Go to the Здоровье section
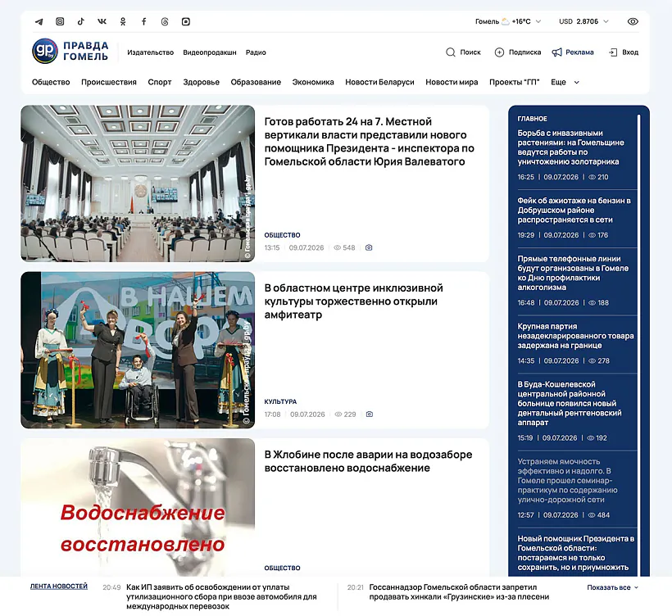 [x=201, y=82]
